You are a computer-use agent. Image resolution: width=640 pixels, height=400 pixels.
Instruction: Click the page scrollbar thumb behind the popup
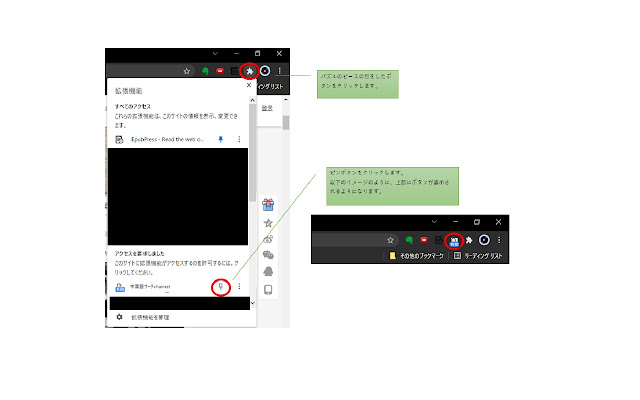pos(286,122)
